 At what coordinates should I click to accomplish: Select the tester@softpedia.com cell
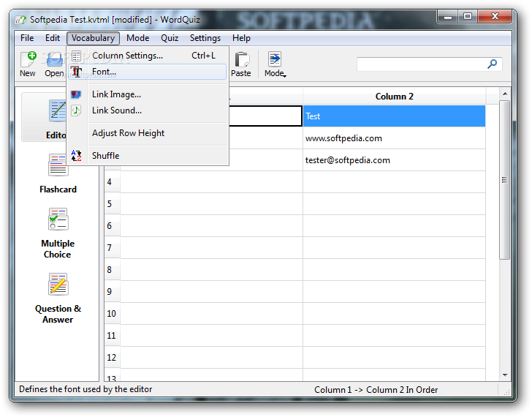click(394, 160)
